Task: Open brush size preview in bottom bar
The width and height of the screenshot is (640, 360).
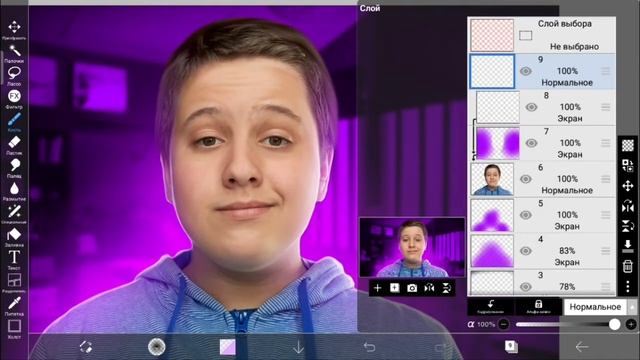Action: coord(156,347)
